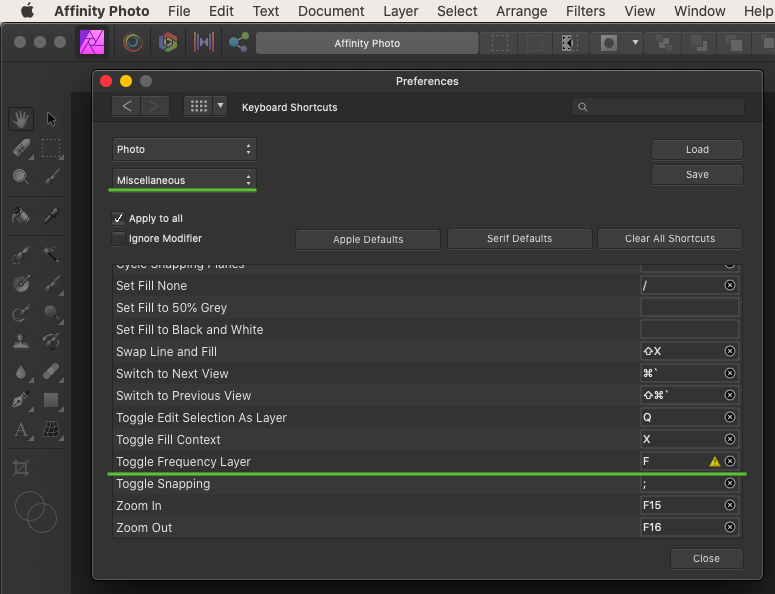Switch to the Photo persona icon
Image resolution: width=775 pixels, height=594 pixels.
point(92,42)
